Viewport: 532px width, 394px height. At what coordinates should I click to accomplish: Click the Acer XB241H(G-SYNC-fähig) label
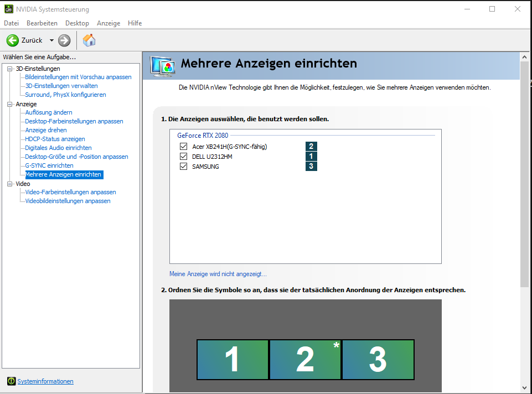230,147
